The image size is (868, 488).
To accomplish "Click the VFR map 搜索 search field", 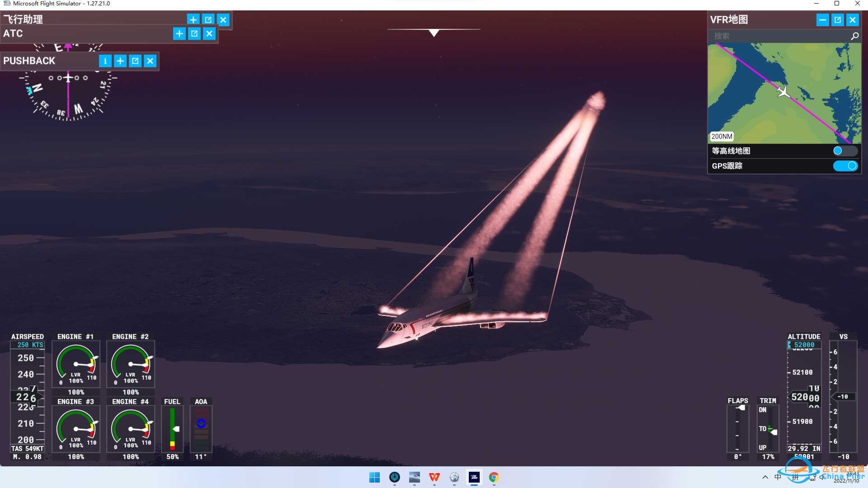I will click(778, 36).
